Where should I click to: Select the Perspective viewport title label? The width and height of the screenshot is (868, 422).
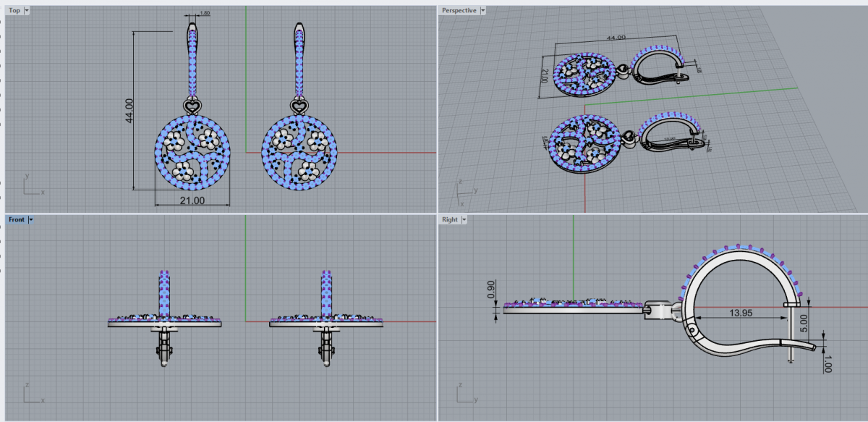(x=459, y=11)
